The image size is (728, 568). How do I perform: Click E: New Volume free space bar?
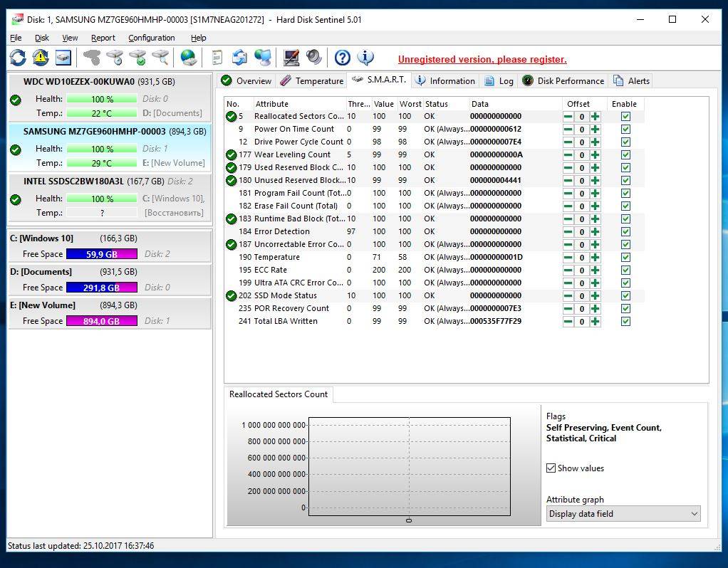[102, 321]
